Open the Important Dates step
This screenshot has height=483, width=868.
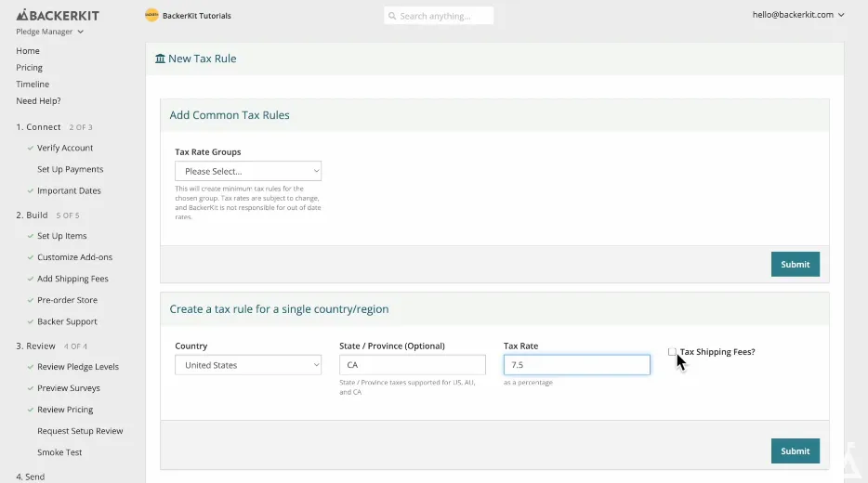[x=69, y=190]
